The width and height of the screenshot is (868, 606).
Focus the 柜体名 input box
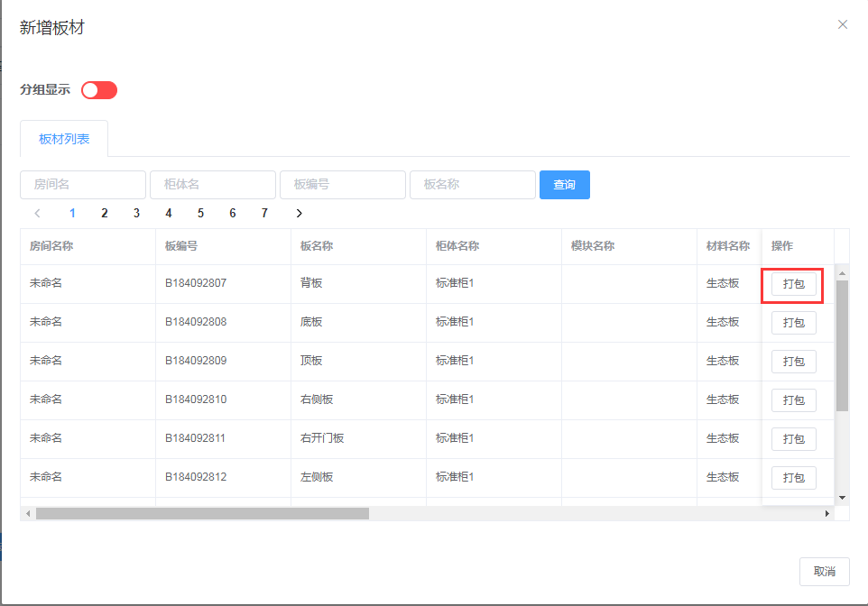pyautogui.click(x=213, y=185)
